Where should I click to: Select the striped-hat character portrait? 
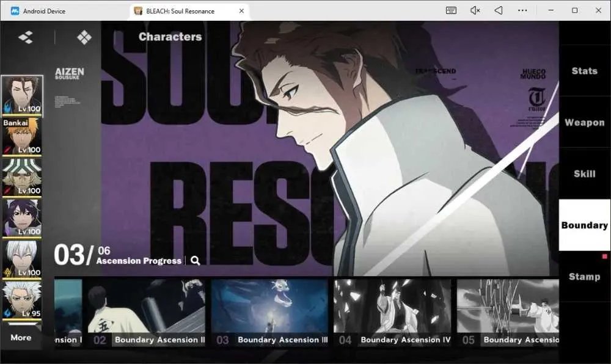(x=22, y=178)
